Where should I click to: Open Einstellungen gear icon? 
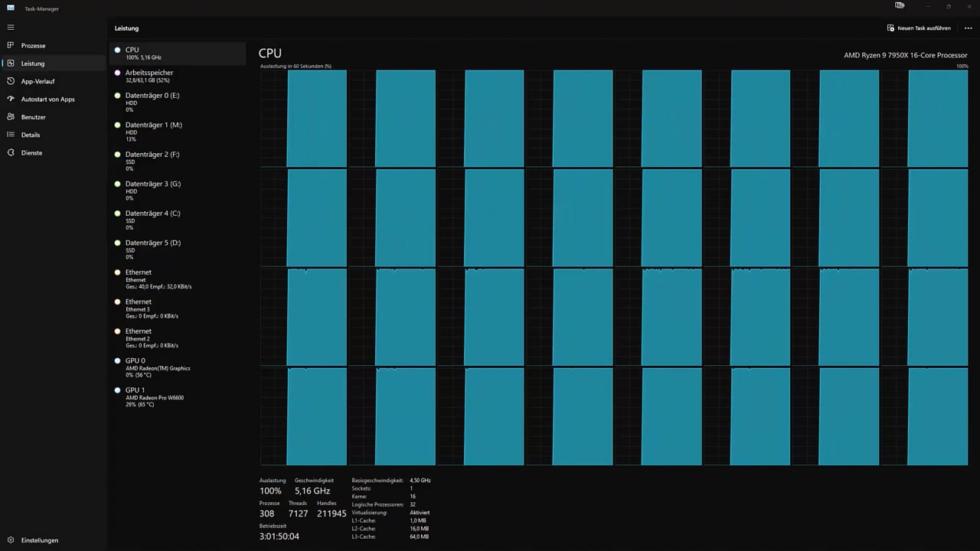[x=11, y=540]
